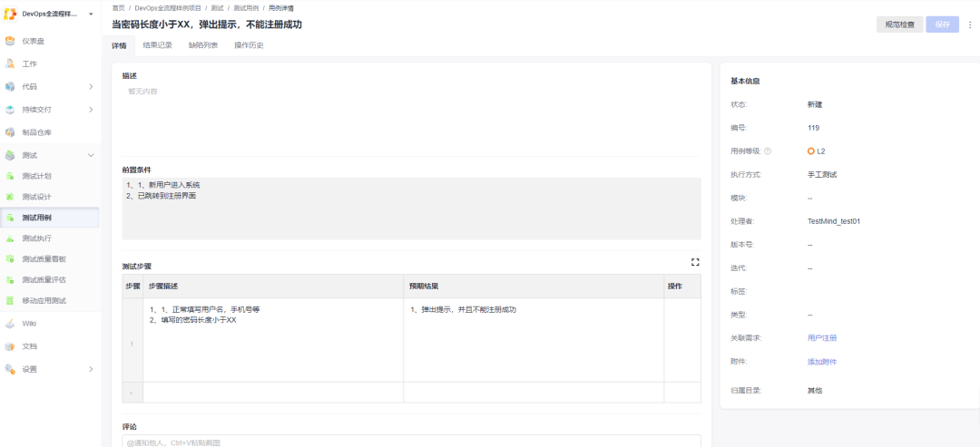This screenshot has width=980, height=447.
Task: Expand the 代码 menu chevron
Action: pyautogui.click(x=91, y=87)
